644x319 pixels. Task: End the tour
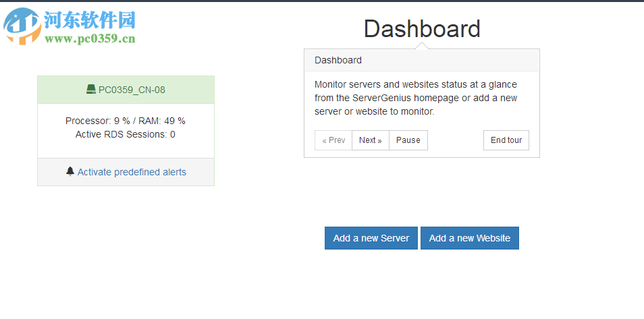506,140
